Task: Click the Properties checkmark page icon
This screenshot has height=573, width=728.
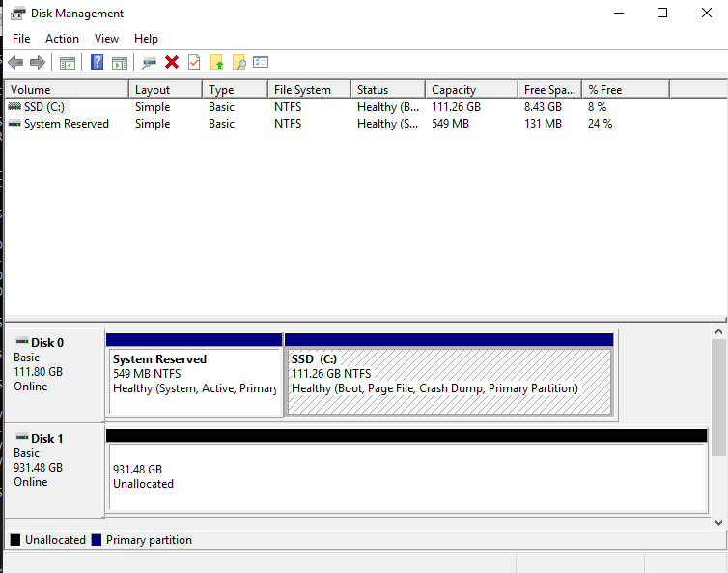Action: (x=194, y=62)
